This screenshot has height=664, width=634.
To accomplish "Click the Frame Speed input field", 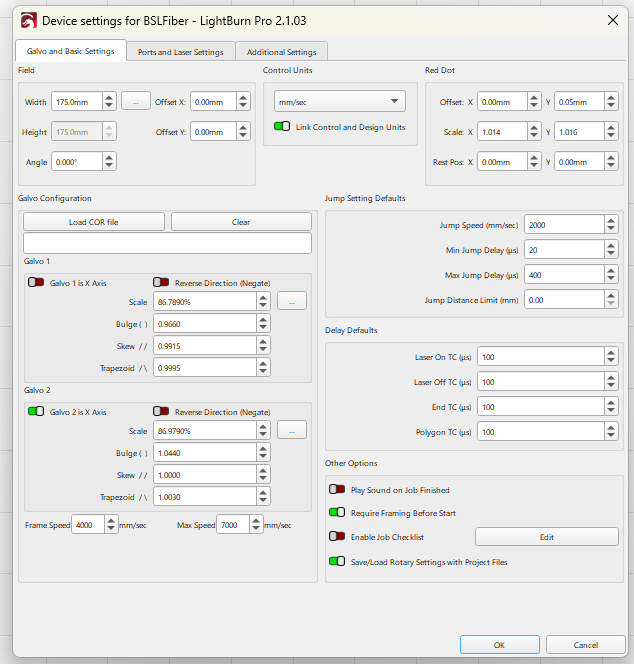I will [88, 525].
